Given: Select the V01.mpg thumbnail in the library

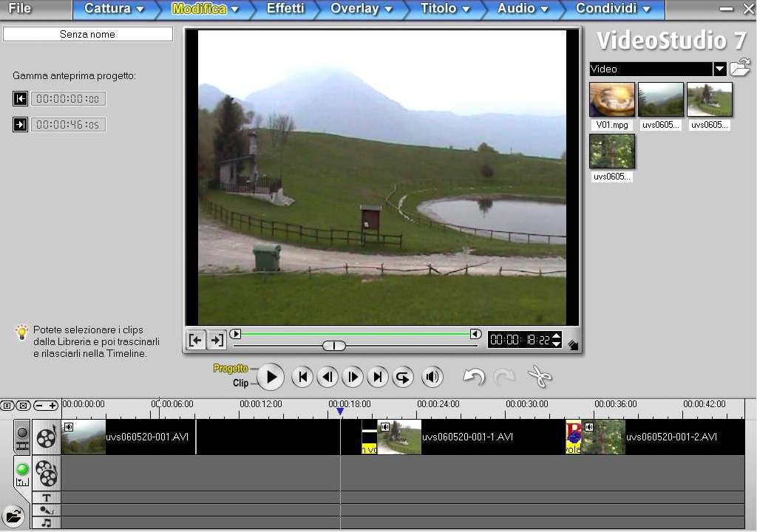Looking at the screenshot, I should coord(612,100).
